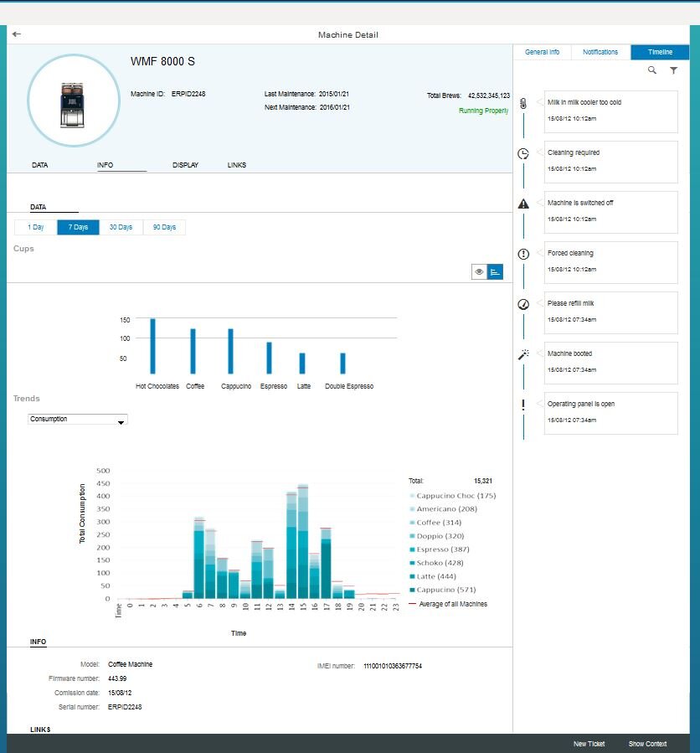Jump to INFO anchor tab
The image size is (700, 753).
click(106, 165)
